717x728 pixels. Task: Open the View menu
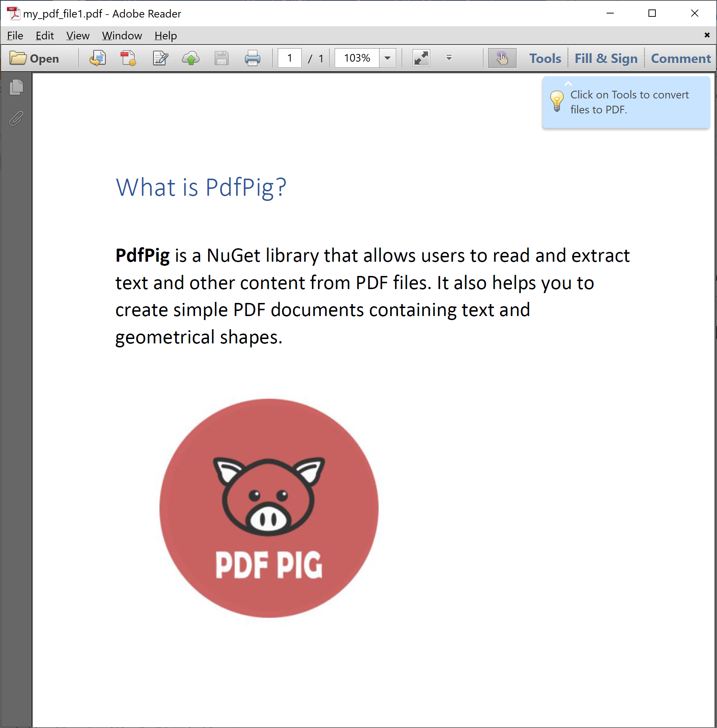pyautogui.click(x=78, y=36)
